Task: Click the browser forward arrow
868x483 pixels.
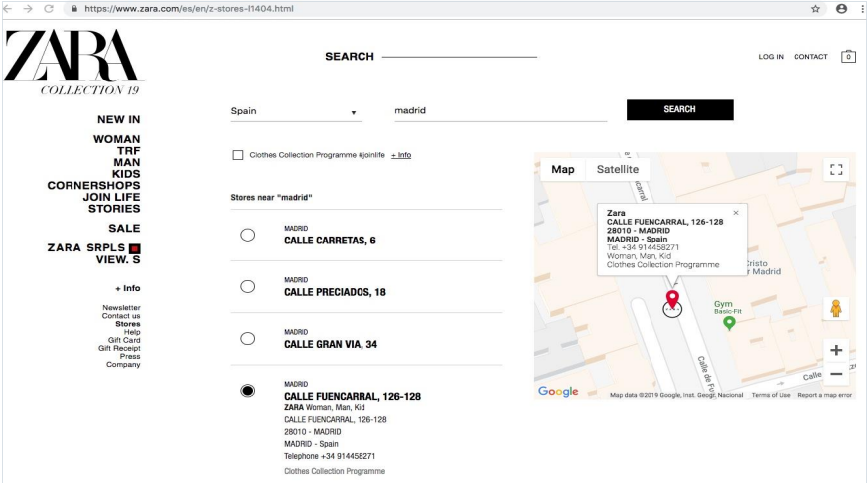Action: point(28,9)
